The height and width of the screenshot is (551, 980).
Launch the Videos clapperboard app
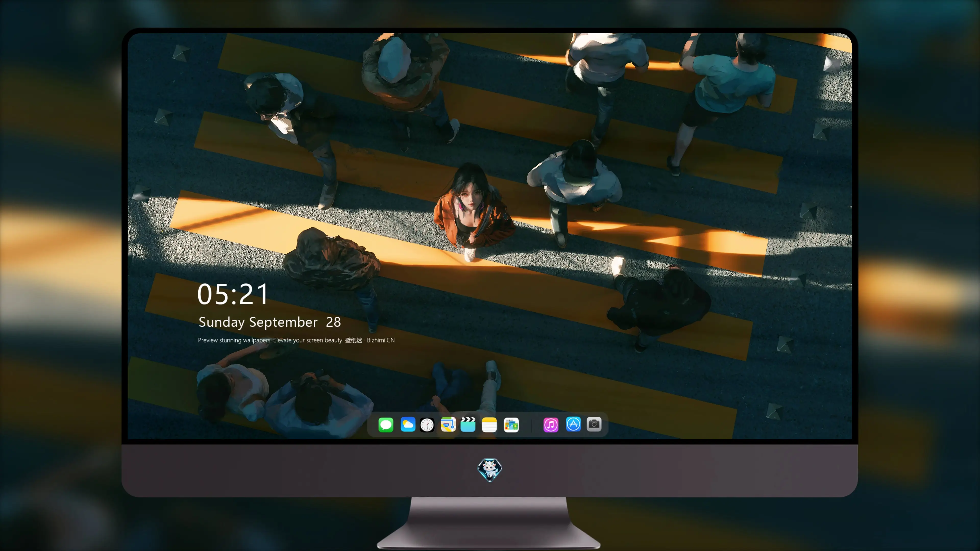[x=468, y=424]
